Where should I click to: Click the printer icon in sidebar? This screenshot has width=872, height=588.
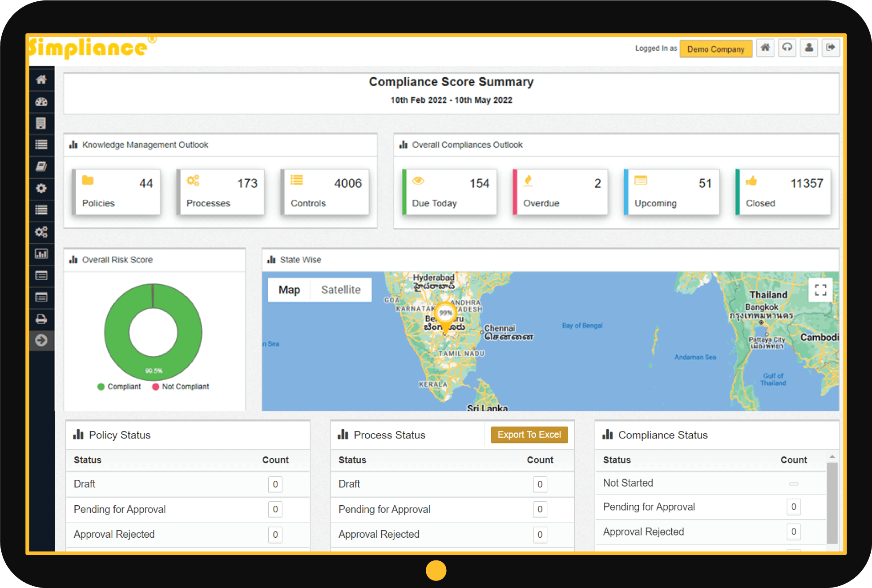tap(41, 319)
